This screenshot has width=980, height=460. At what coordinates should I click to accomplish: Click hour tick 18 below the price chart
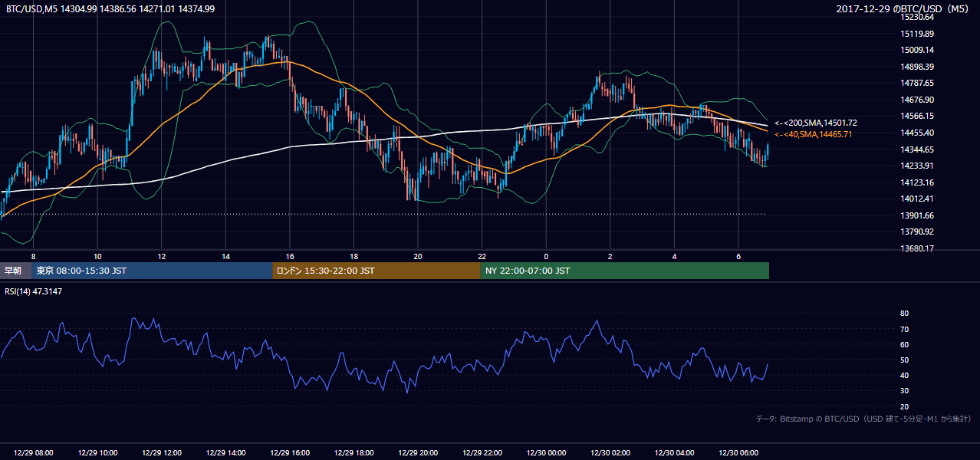click(x=354, y=256)
